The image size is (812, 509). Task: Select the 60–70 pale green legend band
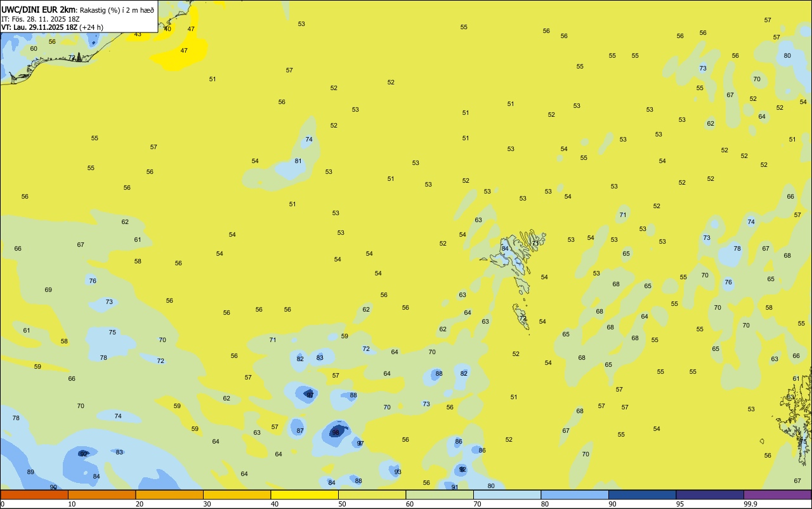click(x=440, y=494)
